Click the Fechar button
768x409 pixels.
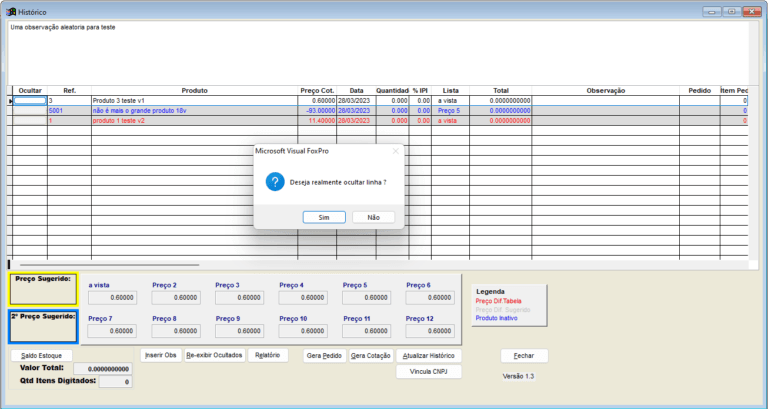[x=524, y=356]
